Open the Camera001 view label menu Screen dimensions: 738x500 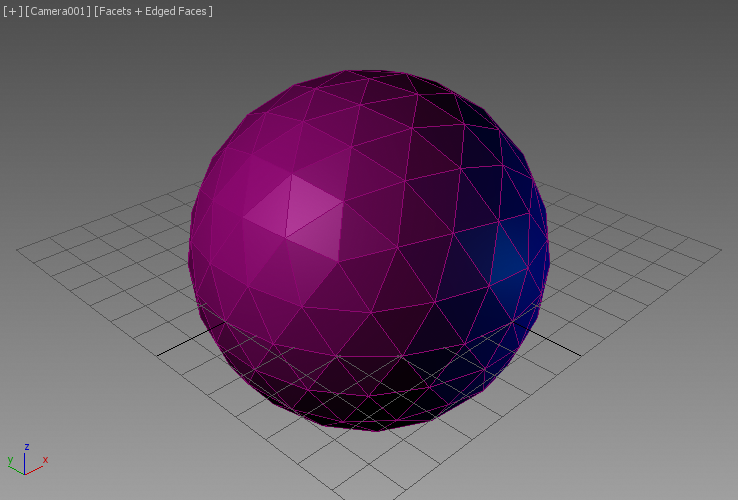58,11
